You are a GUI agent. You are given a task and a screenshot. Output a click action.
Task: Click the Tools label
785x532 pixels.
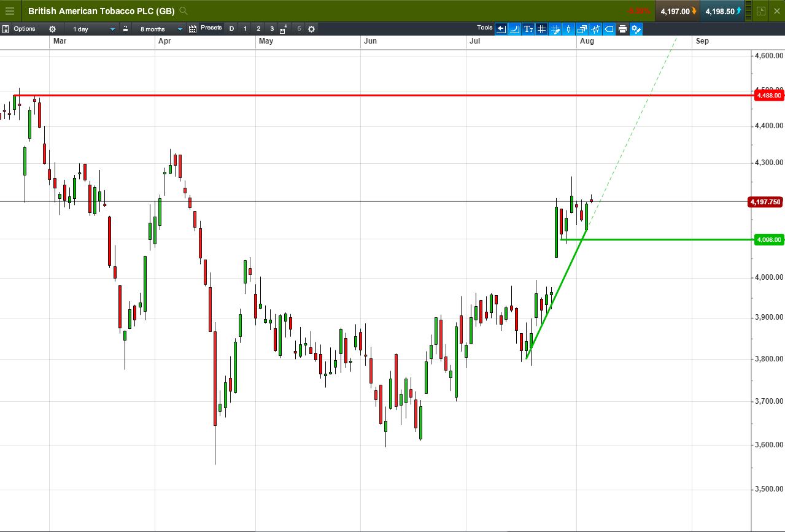point(485,28)
